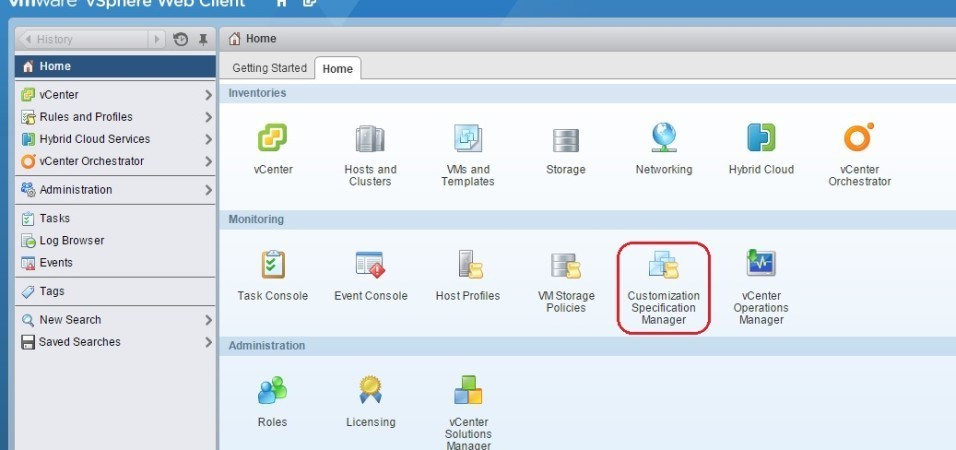Screen dimensions: 956x450
Task: Open the Hosts and Clusters icon
Action: pos(370,138)
